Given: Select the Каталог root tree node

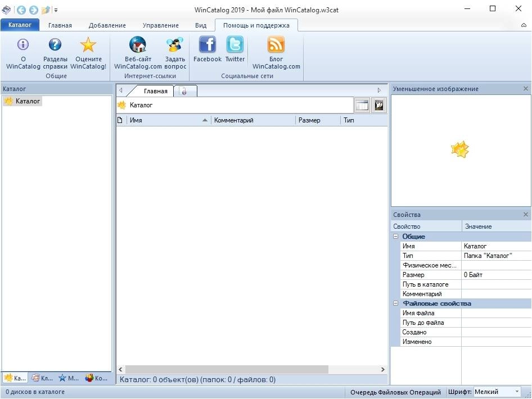Looking at the screenshot, I should click(22, 101).
